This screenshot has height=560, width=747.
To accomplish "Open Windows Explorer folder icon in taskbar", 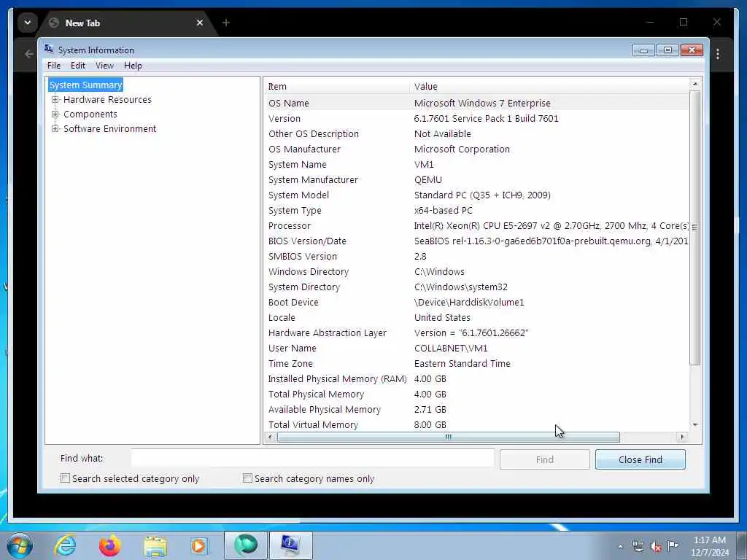I will [155, 545].
